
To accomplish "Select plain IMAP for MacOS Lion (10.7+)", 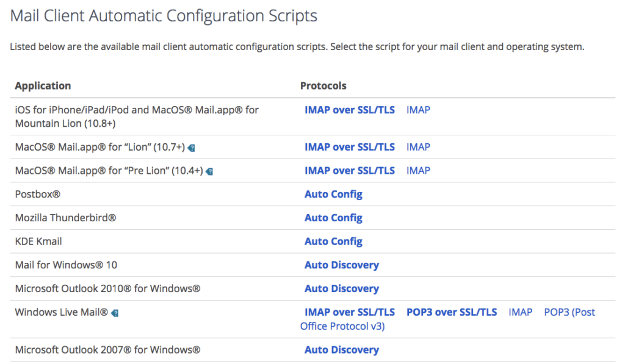I will (418, 147).
